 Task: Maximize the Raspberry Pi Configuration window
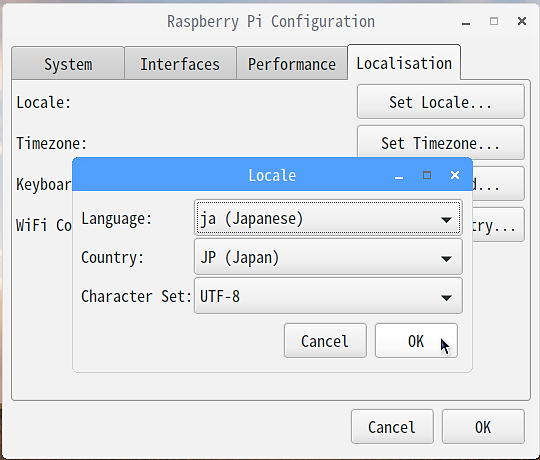(494, 21)
